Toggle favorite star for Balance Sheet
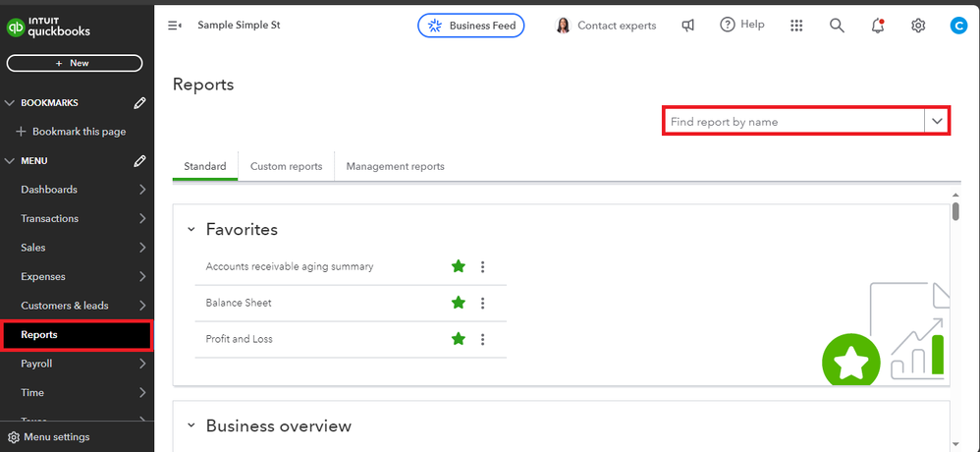Screen dimensions: 980x452 pos(458,303)
